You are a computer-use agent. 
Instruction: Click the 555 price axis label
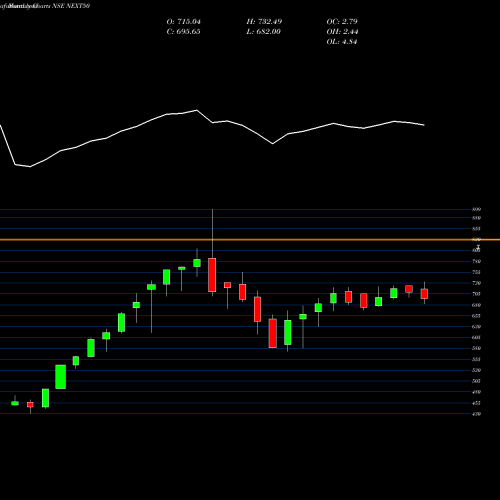[x=476, y=359]
